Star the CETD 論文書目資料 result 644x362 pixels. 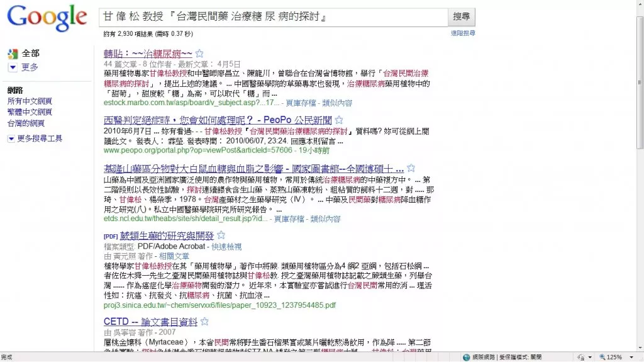tap(204, 322)
